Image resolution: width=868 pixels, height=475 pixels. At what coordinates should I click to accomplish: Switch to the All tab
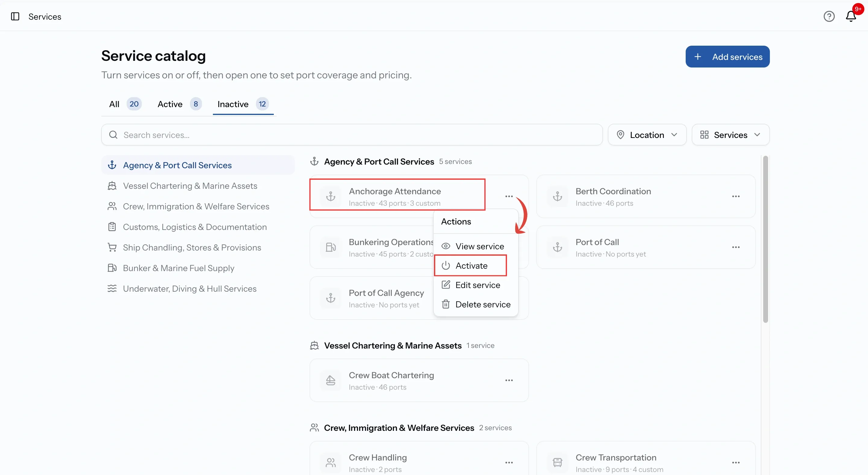pos(125,104)
